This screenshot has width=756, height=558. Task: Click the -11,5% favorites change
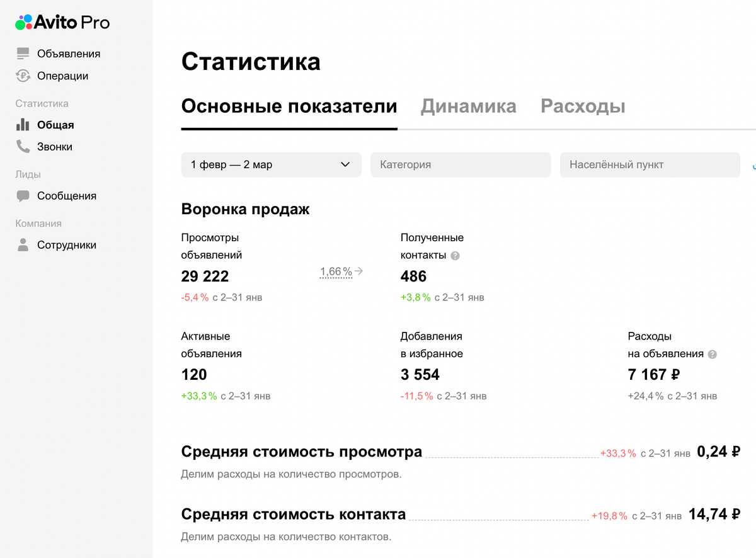coord(417,396)
